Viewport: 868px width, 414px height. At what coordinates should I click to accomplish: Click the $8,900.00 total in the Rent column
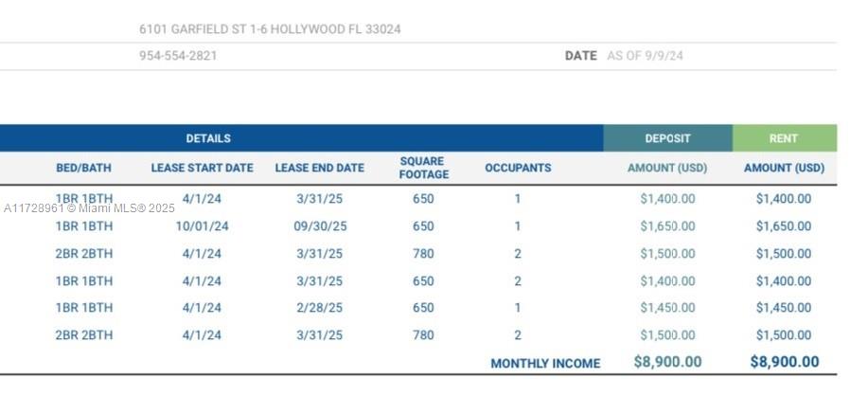pyautogui.click(x=784, y=362)
